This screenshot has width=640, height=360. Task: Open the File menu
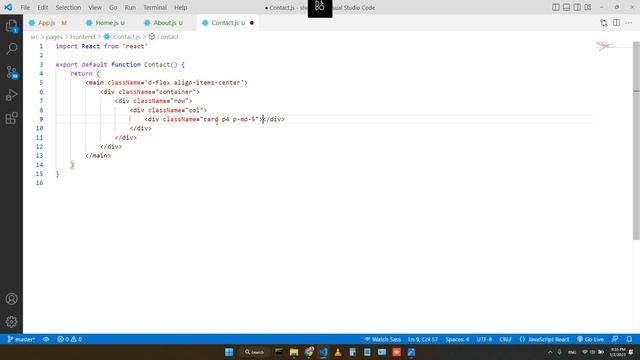point(25,7)
